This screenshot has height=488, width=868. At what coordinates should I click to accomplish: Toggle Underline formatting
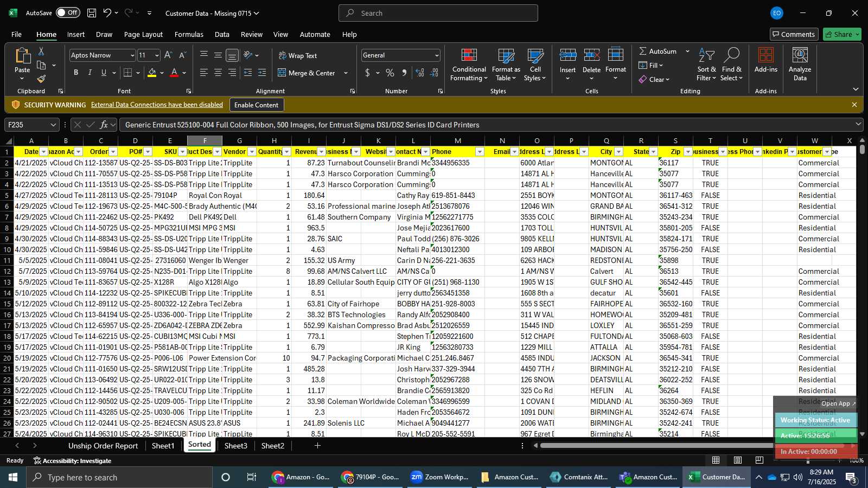(104, 73)
